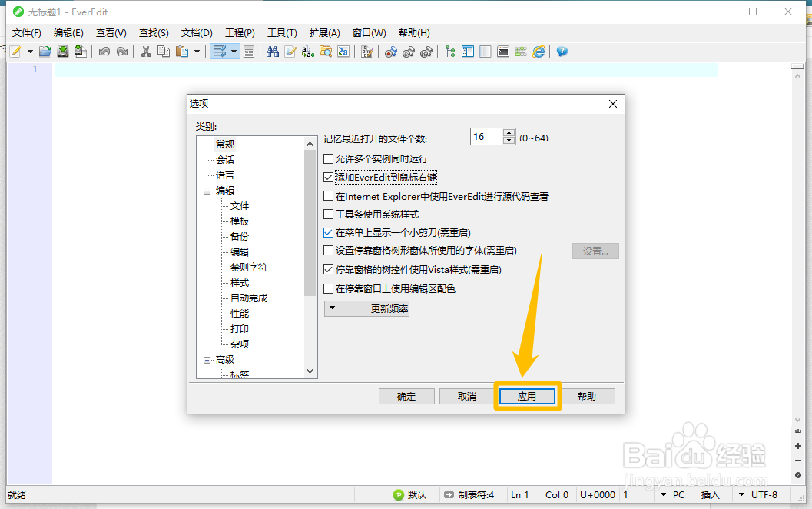Collapse the 编辑 tree category
Viewport: 812px width, 509px height.
coord(207,191)
